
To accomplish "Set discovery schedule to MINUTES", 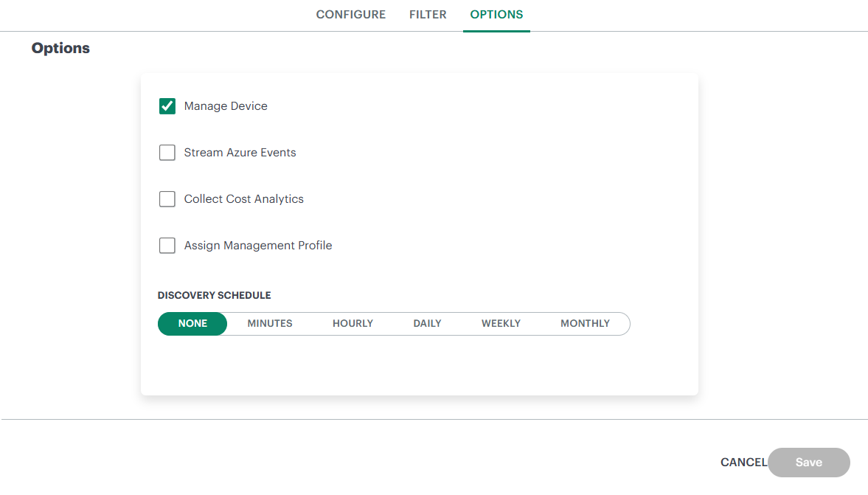I will 270,324.
